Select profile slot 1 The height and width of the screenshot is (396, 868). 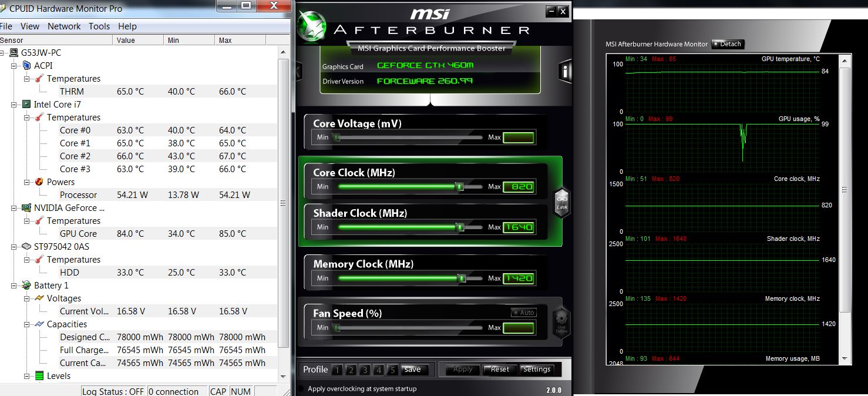point(337,370)
